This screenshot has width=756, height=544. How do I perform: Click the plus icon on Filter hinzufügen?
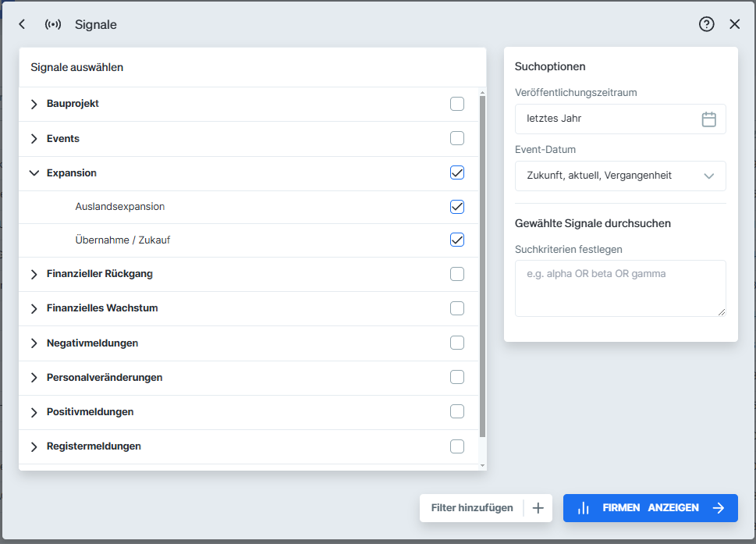[x=538, y=507]
